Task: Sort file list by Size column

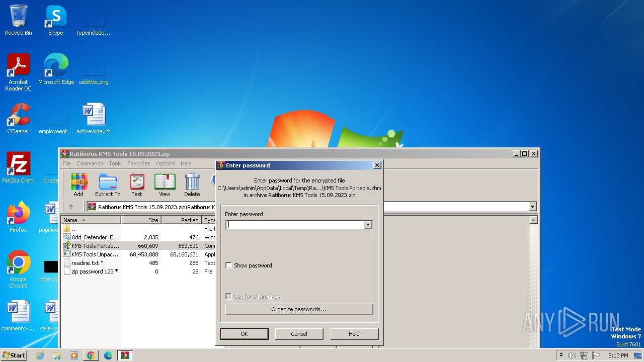Action: [141, 220]
